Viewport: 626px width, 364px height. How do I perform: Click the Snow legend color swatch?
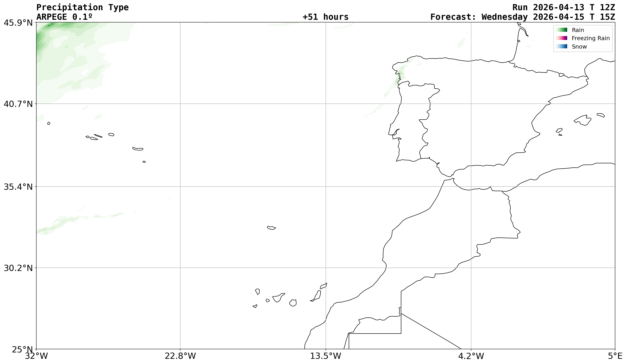coord(562,47)
